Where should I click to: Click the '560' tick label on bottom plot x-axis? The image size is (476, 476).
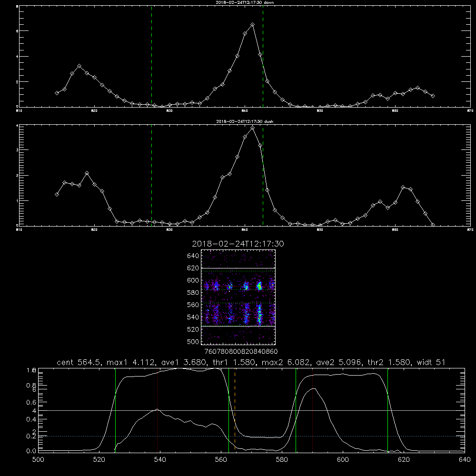tap(221, 460)
